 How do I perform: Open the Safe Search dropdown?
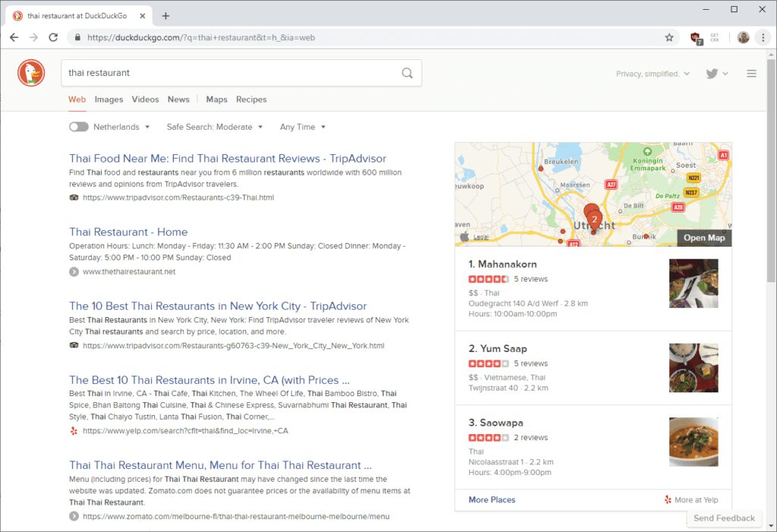point(215,127)
